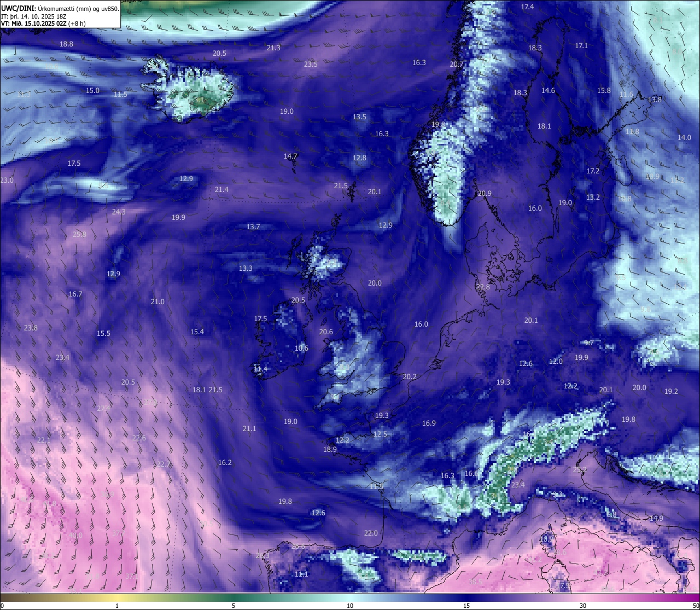Click the 13.7 value label

(253, 226)
